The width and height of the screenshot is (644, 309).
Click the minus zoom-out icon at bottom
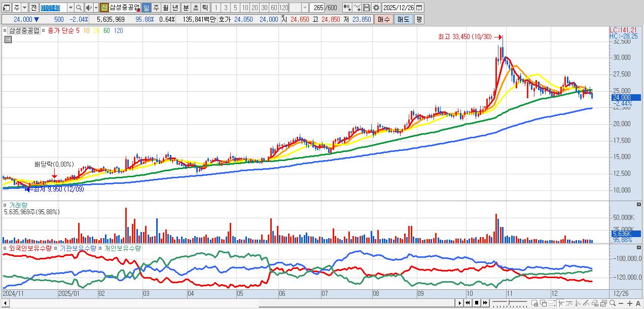click(621, 303)
